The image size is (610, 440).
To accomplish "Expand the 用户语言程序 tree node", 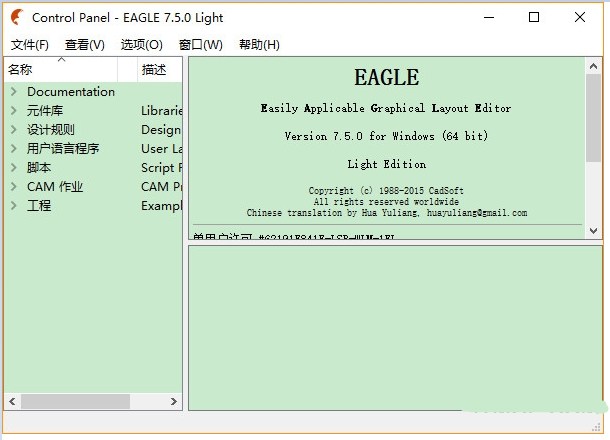I will pyautogui.click(x=14, y=148).
